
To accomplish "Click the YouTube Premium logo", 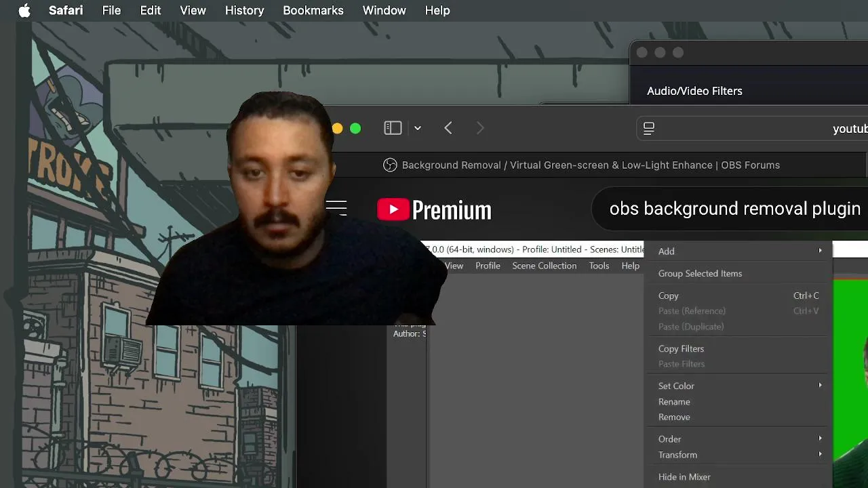I will tap(434, 209).
